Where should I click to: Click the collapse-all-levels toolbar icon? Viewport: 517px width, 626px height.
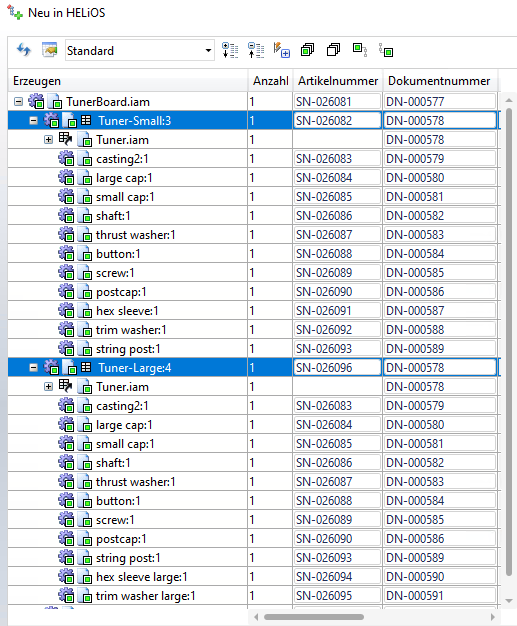point(256,50)
